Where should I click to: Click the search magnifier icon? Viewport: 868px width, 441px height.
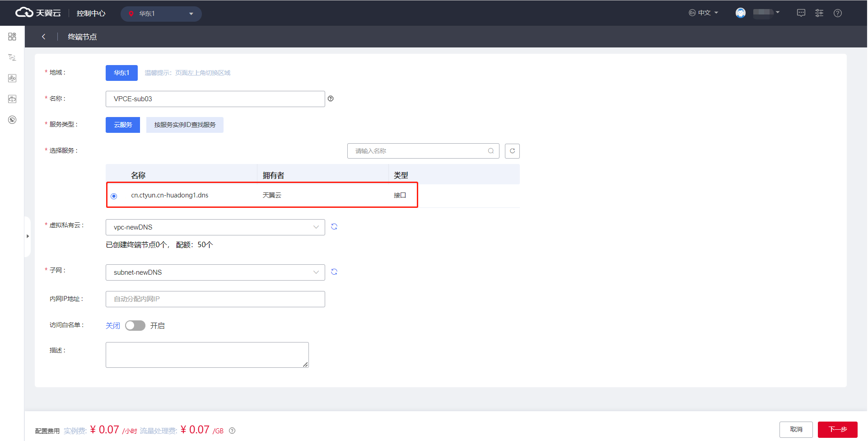[x=491, y=151]
